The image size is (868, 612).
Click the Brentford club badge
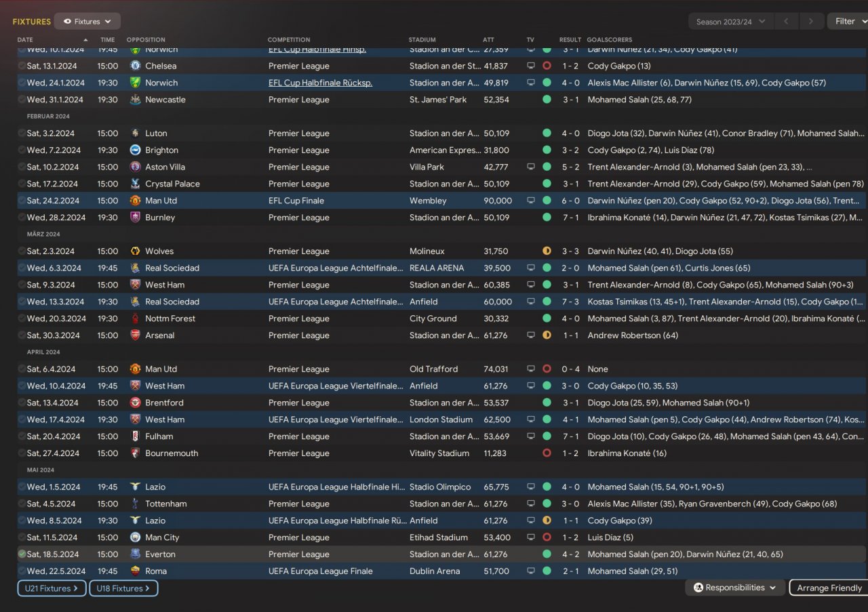(x=135, y=403)
